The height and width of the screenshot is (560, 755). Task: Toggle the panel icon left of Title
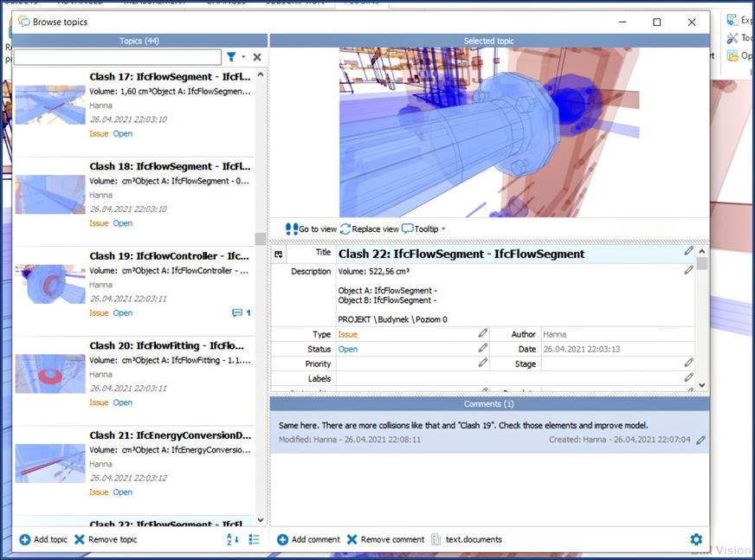[x=278, y=254]
